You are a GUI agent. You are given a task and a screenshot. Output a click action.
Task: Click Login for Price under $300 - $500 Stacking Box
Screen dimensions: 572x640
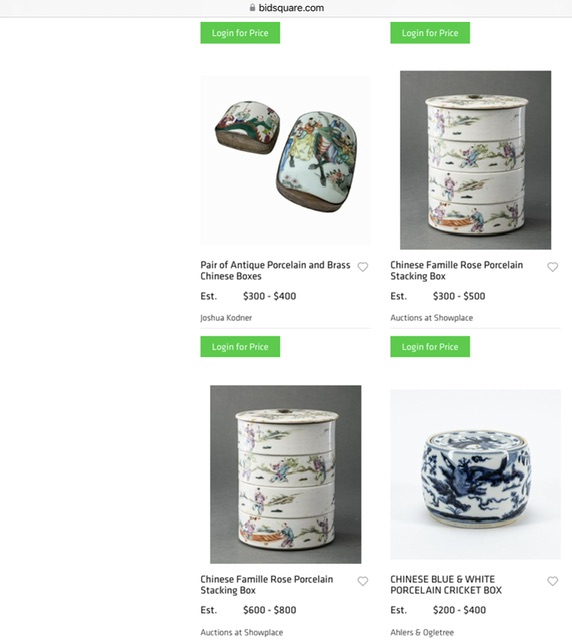coord(430,347)
